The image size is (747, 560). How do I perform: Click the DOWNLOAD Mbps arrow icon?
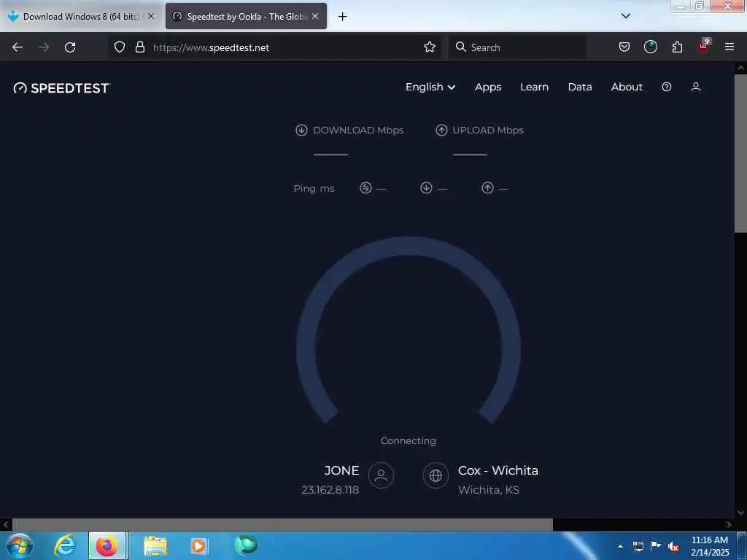301,130
